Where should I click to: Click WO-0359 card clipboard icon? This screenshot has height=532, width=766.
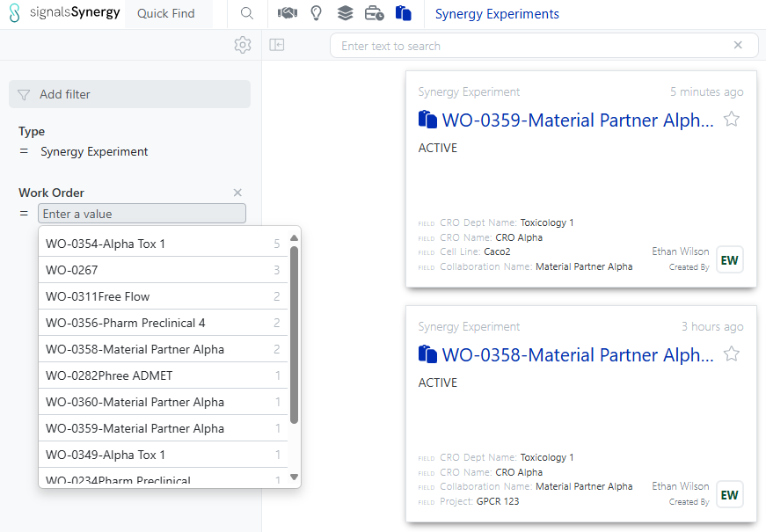click(427, 120)
